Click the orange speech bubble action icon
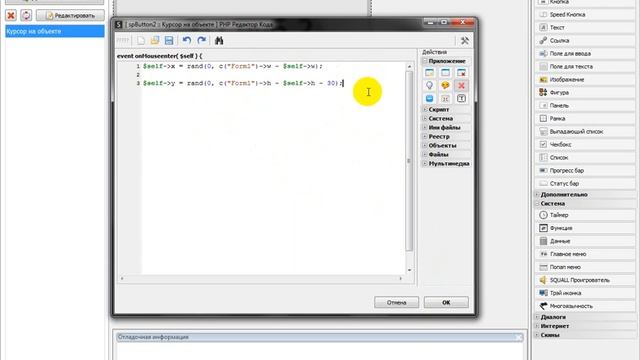This screenshot has height=360, width=640. (x=445, y=86)
